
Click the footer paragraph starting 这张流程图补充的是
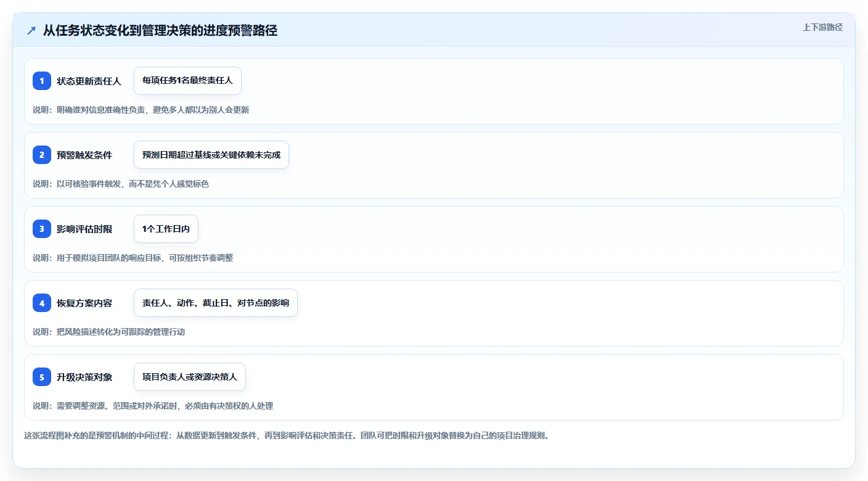pyautogui.click(x=287, y=435)
